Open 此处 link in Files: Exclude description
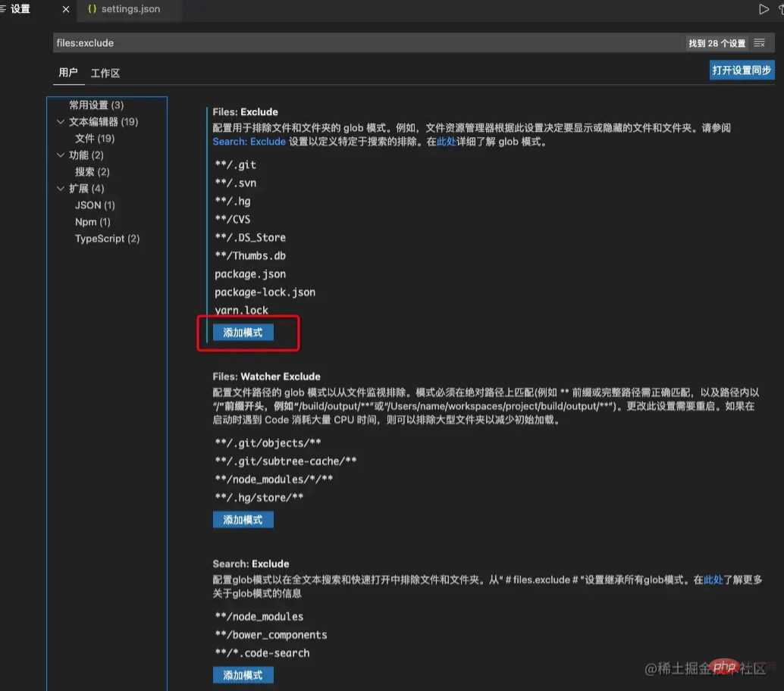 446,142
